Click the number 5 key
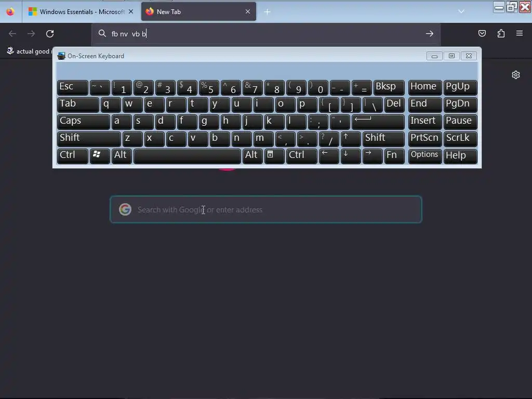Viewport: 532px width, 399px height. pyautogui.click(x=209, y=87)
